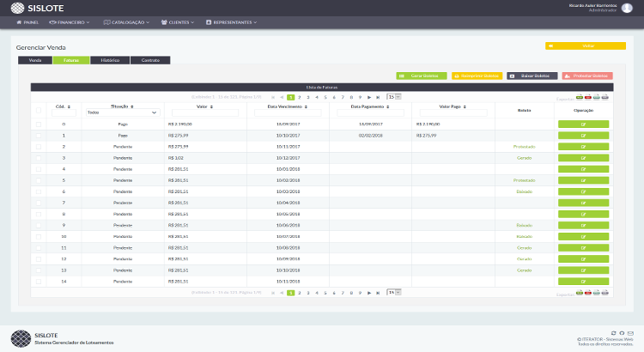Screen dimensions: 644x352
Task: Click edit icon button for invoice 12
Action: tap(583, 258)
